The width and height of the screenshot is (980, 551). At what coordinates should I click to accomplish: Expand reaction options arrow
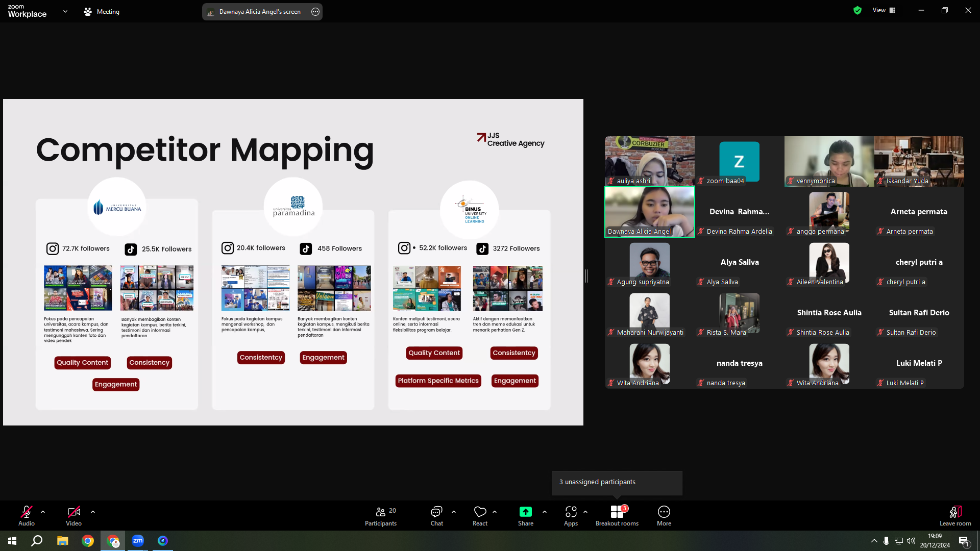495,511
